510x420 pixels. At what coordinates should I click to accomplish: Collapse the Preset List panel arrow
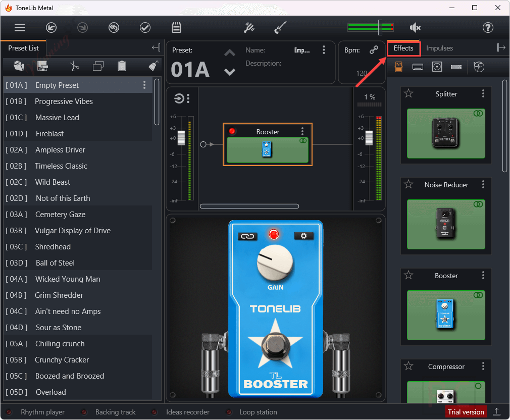(x=156, y=48)
